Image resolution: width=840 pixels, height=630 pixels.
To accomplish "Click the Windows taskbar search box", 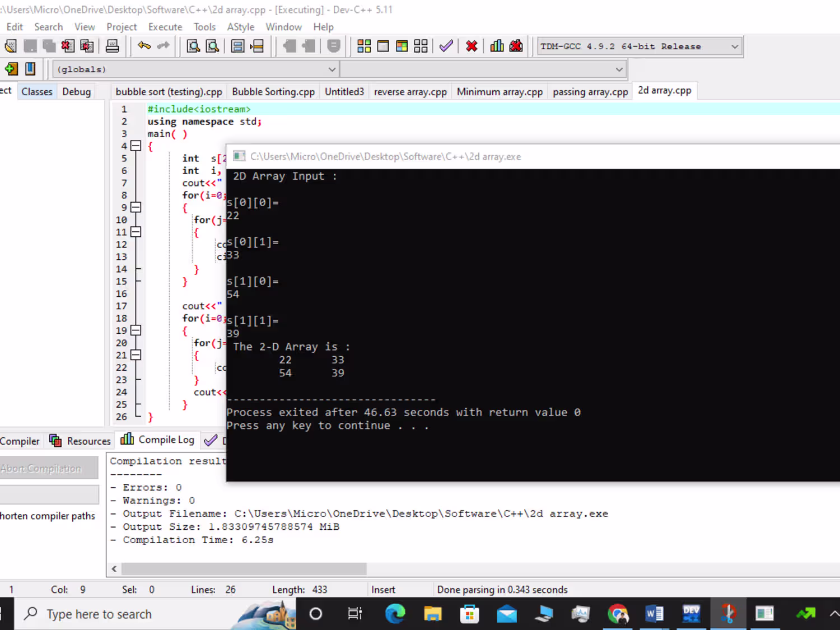I will pyautogui.click(x=99, y=614).
